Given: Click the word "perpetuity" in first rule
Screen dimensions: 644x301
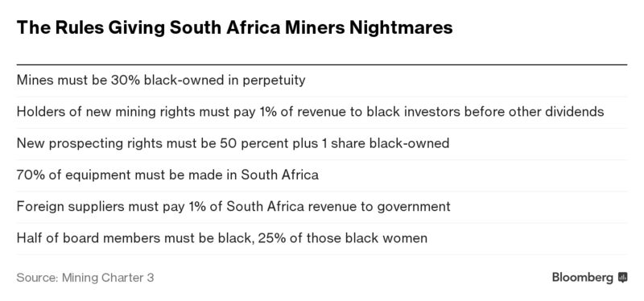Looking at the screenshot, I should tap(274, 81).
